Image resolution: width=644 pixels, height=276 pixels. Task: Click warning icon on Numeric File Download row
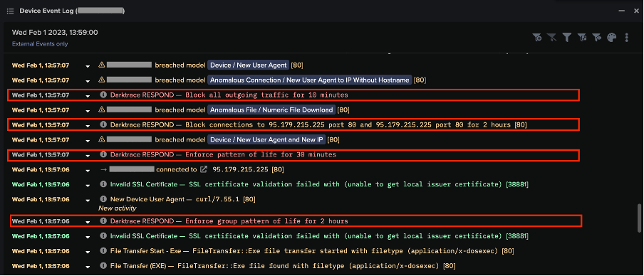(102, 110)
